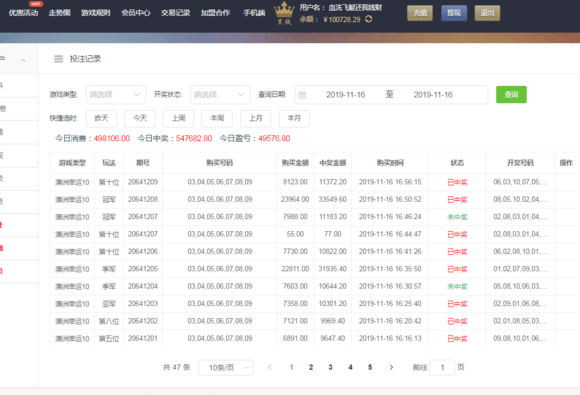
Task: Click winning amount 9647.40
Action: [333, 338]
